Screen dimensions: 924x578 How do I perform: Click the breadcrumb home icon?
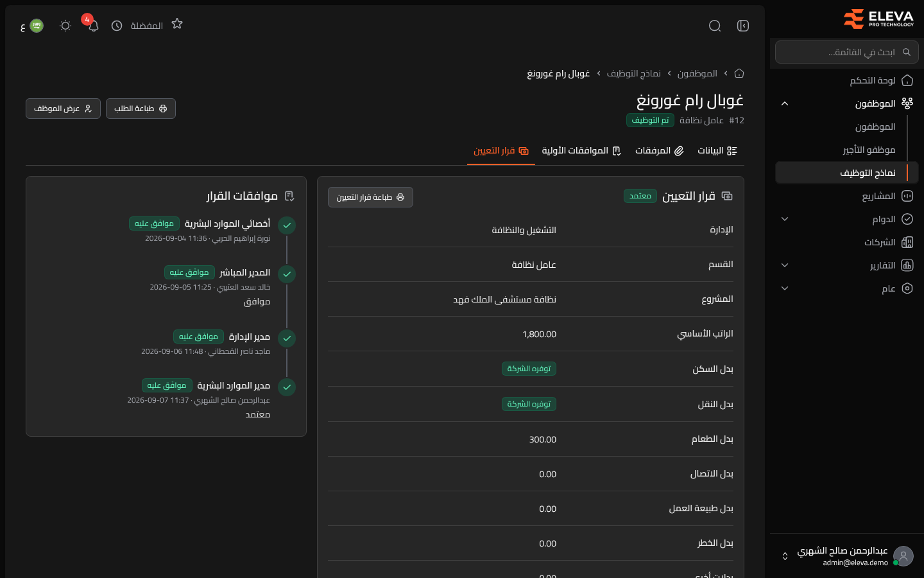pos(739,73)
